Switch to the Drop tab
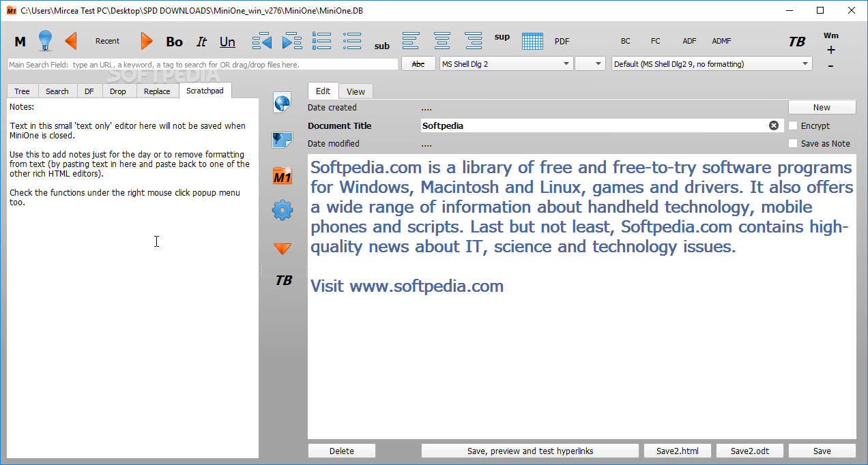The image size is (868, 465). (118, 91)
